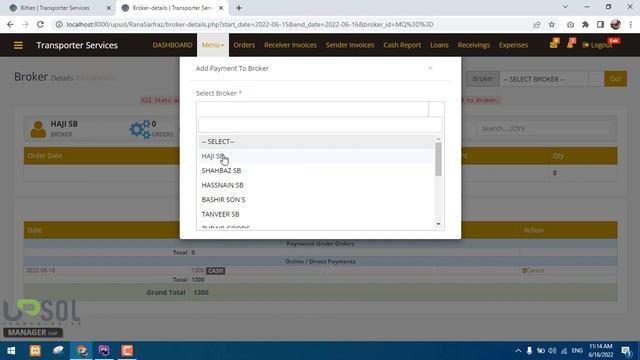Image resolution: width=640 pixels, height=360 pixels.
Task: Choose HASSNAIN SB in dropdown list
Action: tap(316, 185)
